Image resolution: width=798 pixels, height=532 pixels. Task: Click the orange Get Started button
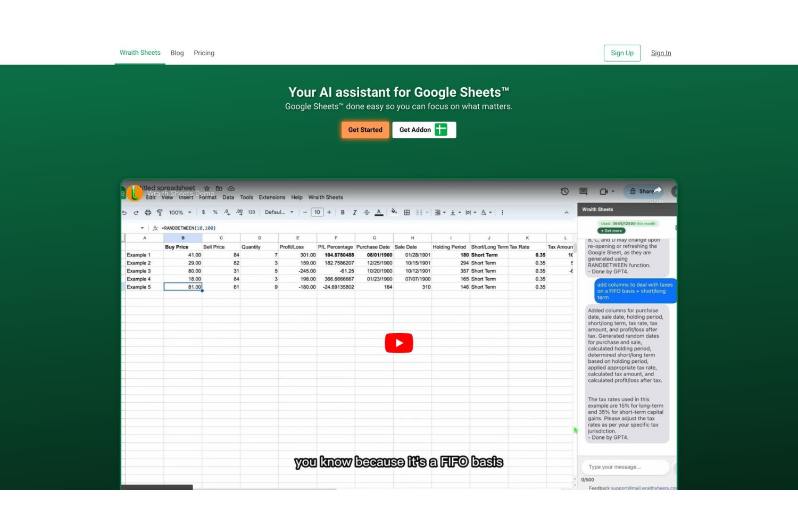[x=365, y=130]
